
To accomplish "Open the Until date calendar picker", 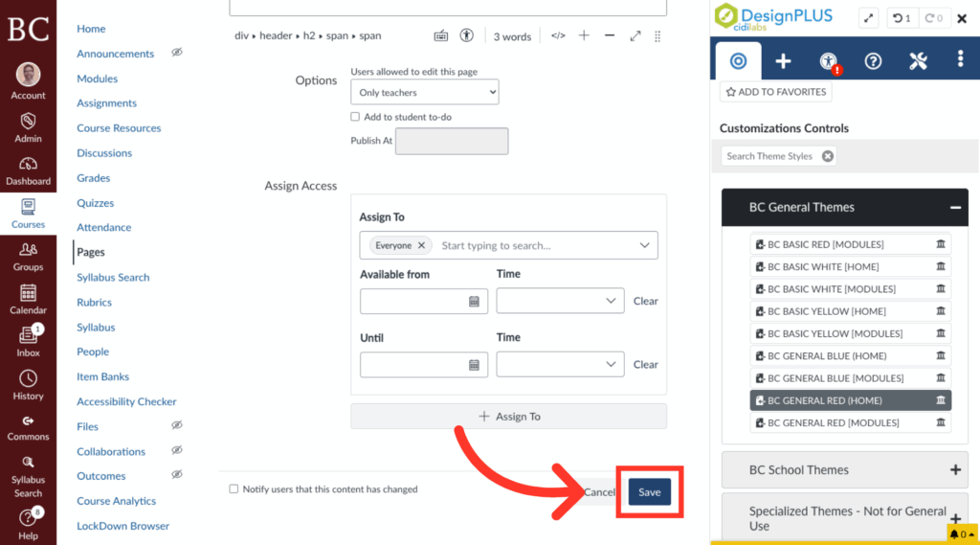I will tap(474, 365).
